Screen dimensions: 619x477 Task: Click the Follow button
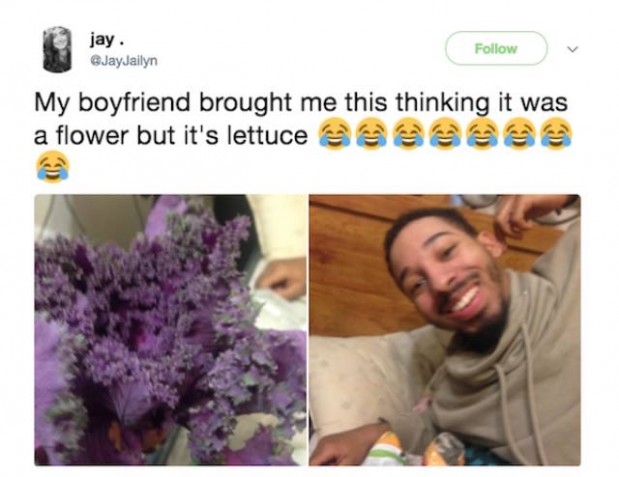pyautogui.click(x=496, y=48)
